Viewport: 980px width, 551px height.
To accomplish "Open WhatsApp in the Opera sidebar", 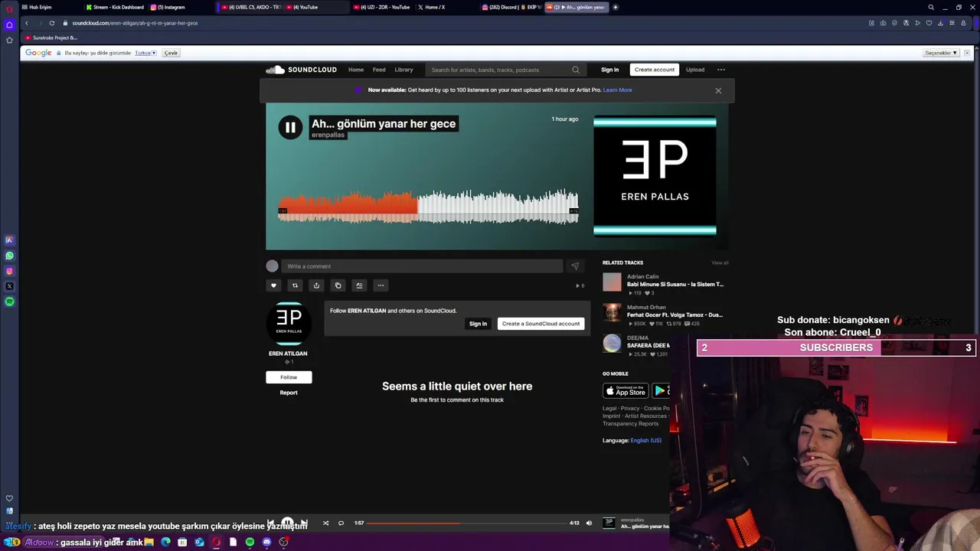I will 9,256.
